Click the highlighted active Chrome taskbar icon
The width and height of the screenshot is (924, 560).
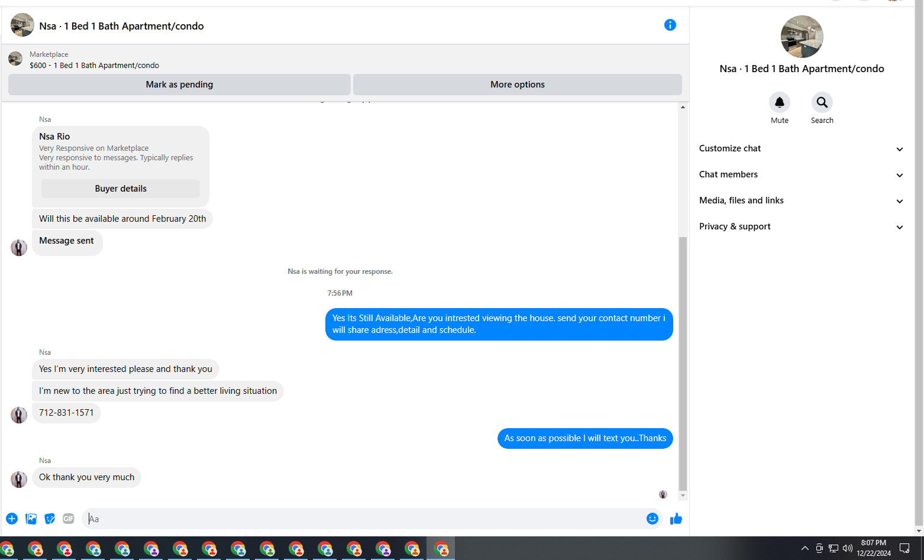[441, 549]
